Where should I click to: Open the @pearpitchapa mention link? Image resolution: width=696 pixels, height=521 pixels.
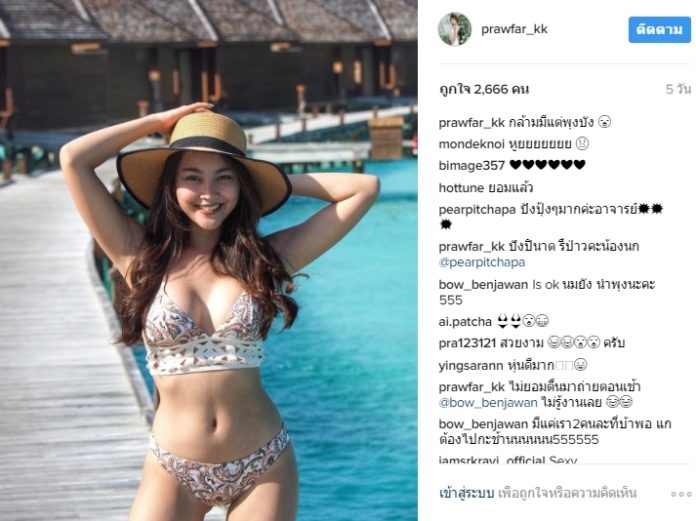point(482,262)
